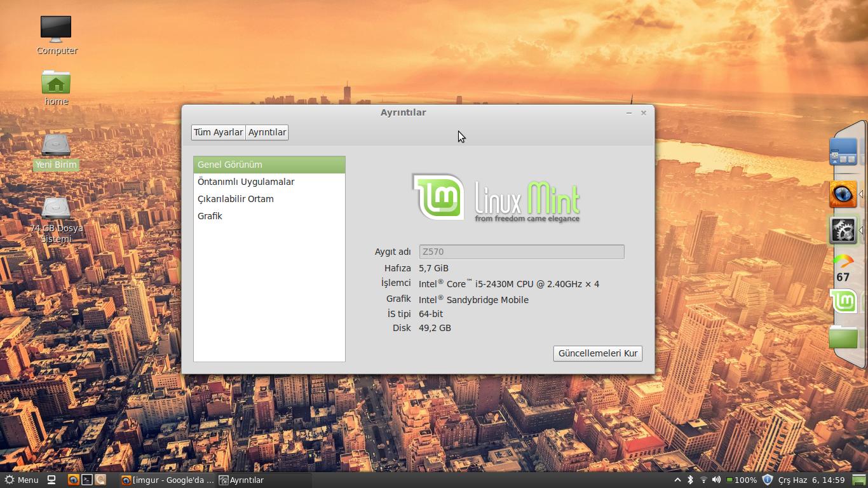Open the Wi-Fi network tray icon

click(703, 480)
